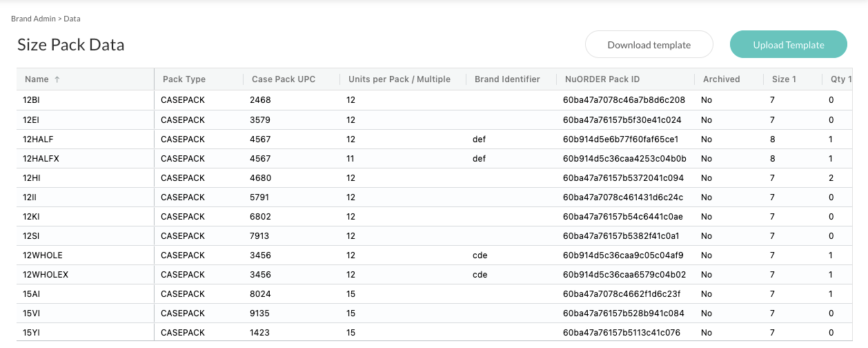Sort by the Pack Type column header
The height and width of the screenshot is (348, 868).
click(x=184, y=79)
